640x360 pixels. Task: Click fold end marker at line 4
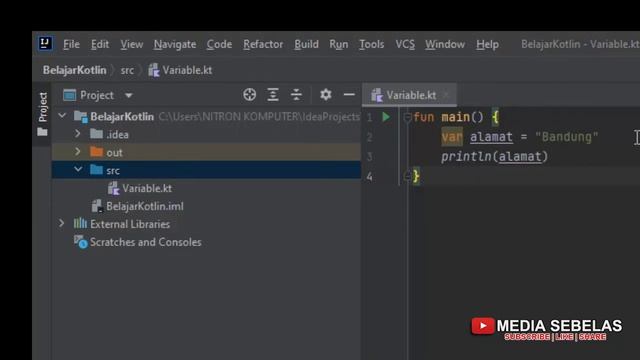pos(407,176)
